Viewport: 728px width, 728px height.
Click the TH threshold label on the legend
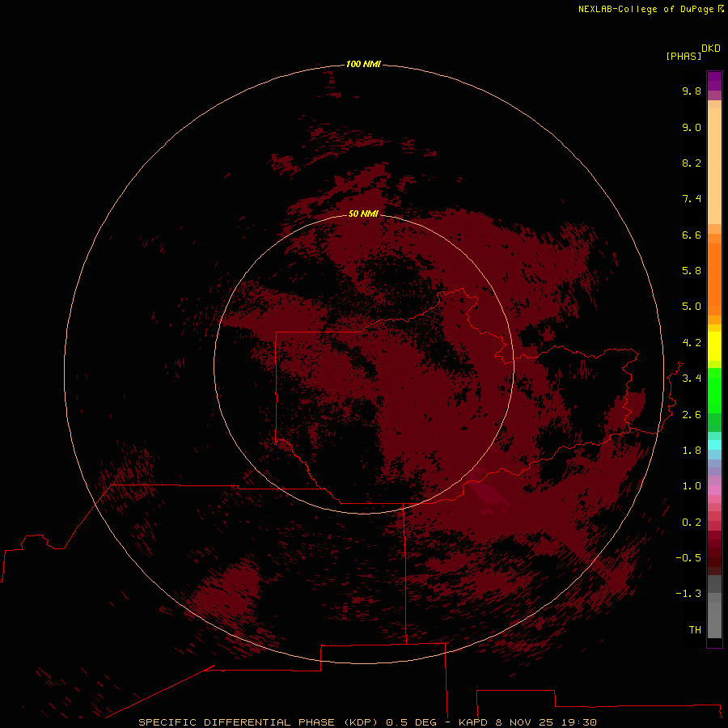[x=695, y=630]
